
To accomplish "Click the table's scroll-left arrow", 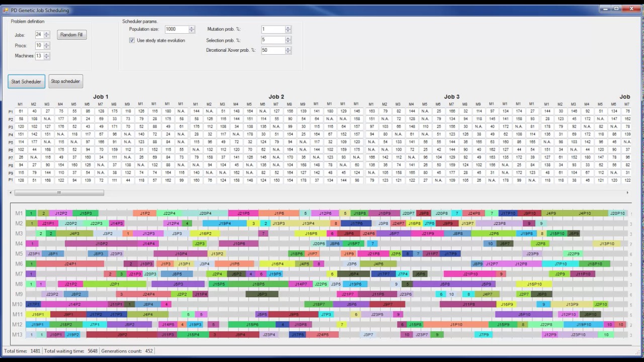I will click(11, 193).
